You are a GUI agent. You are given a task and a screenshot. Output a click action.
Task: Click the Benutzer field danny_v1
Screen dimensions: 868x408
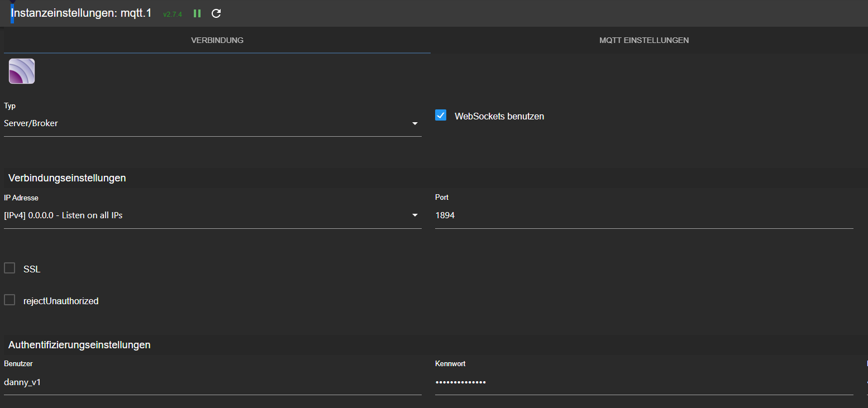212,382
